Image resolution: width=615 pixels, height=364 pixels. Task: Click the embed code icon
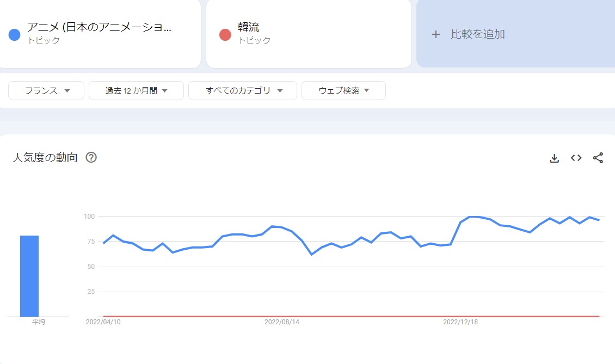pos(576,158)
